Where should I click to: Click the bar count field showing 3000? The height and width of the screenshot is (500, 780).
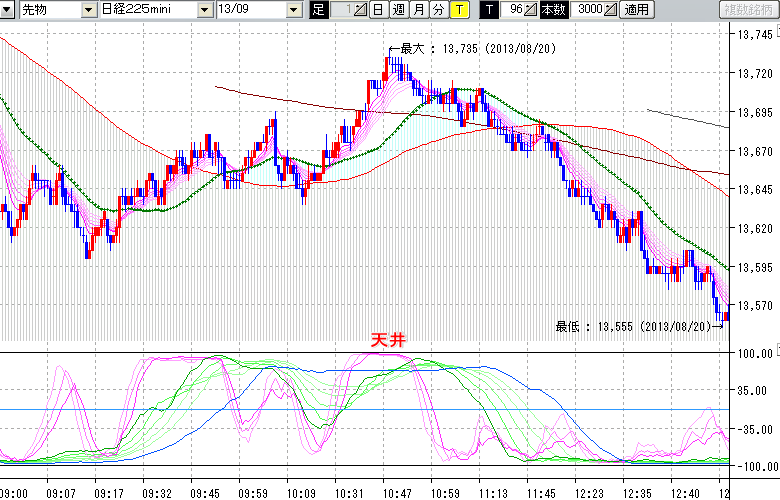coord(589,10)
